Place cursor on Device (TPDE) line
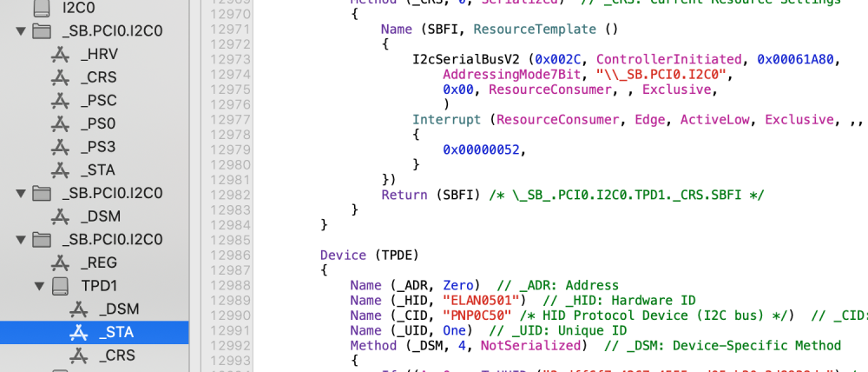The height and width of the screenshot is (372, 868). 369,255
